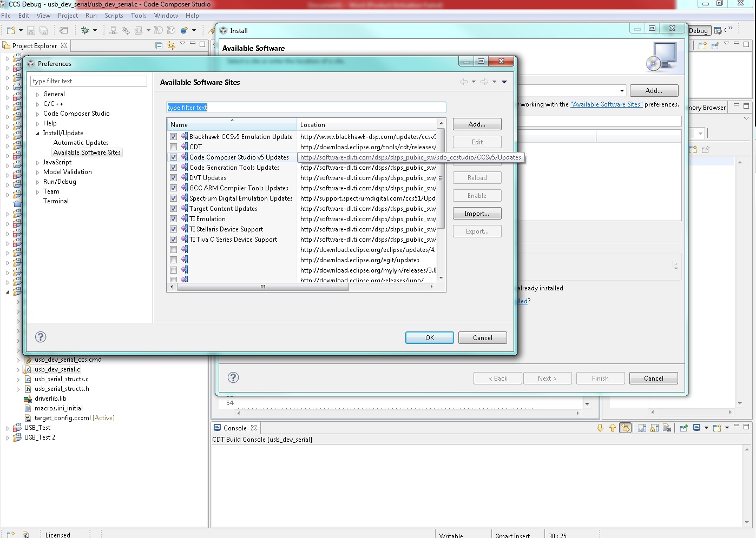
Task: Click help question mark in Preferences dialog
Action: pyautogui.click(x=41, y=337)
